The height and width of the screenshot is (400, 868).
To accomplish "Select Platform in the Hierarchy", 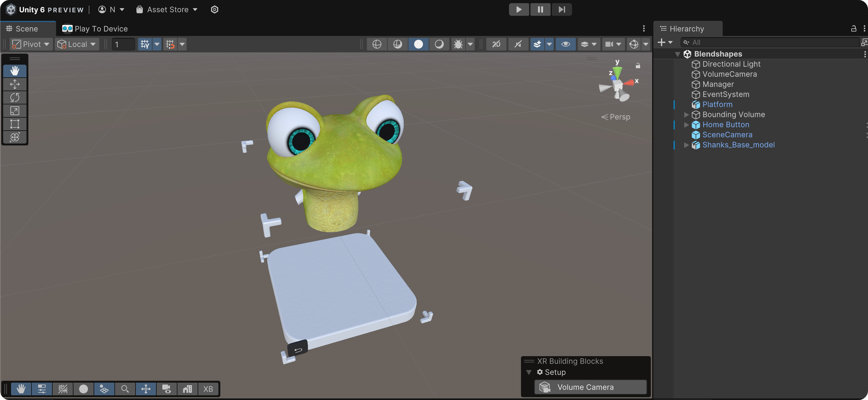I will [x=717, y=104].
